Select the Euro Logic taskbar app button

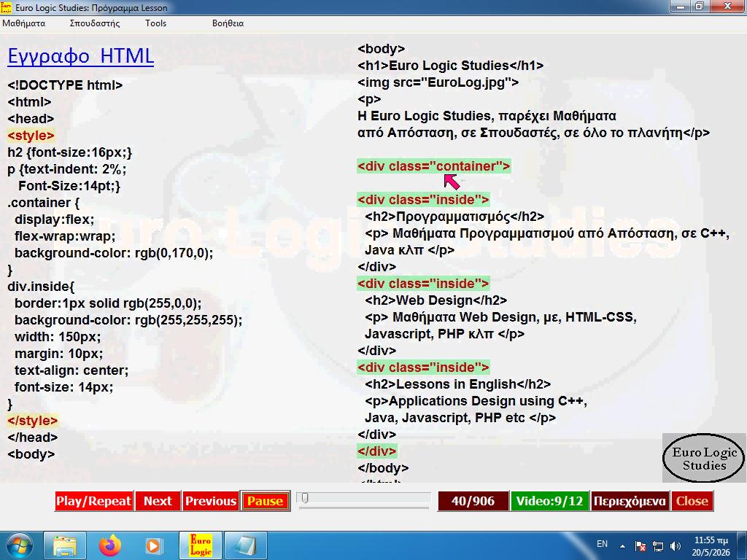click(x=201, y=545)
